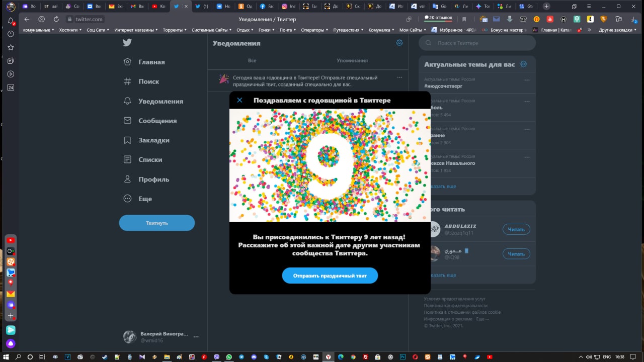
Task: Open Закладки bookmark icon in Twitter sidebar
Action: 128,140
